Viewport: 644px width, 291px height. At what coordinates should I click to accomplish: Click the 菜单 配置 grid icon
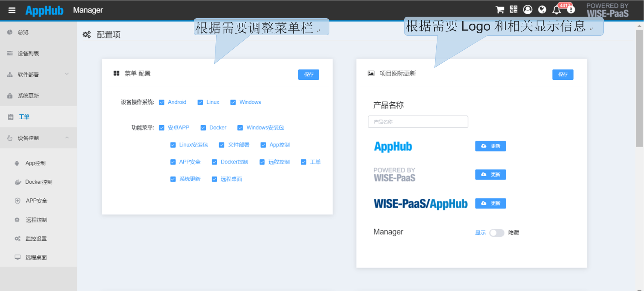116,73
